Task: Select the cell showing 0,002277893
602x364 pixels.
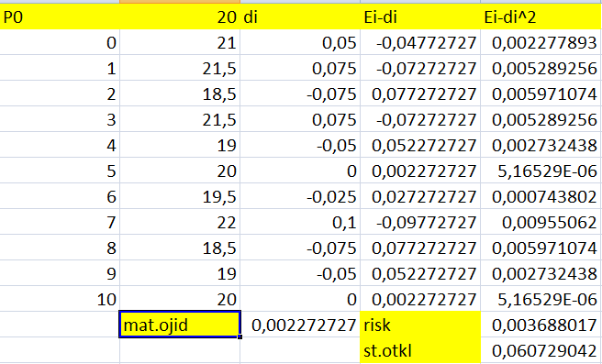Action: tap(541, 42)
